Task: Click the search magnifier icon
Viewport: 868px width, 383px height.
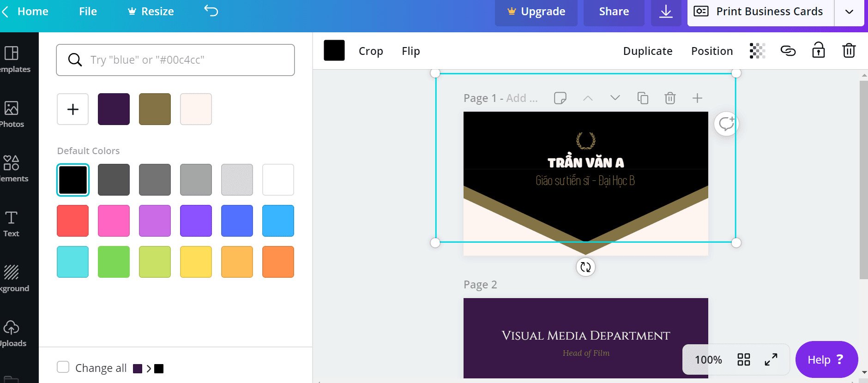Action: (75, 60)
